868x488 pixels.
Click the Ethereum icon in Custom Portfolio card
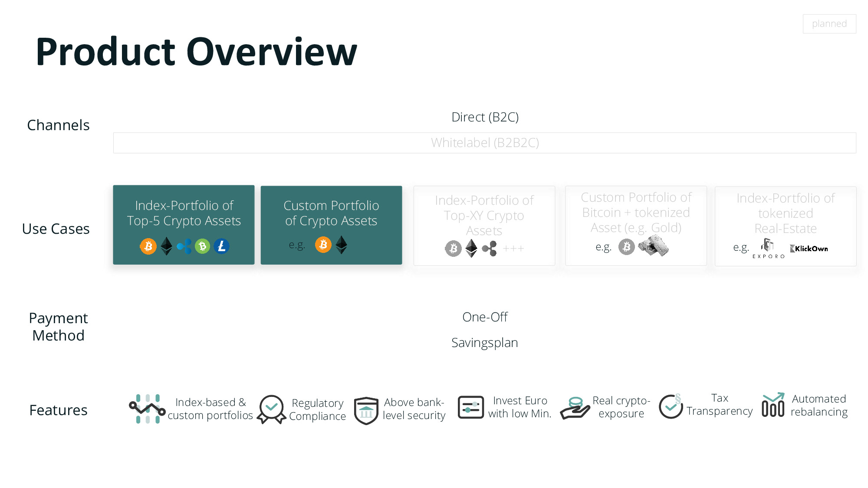pyautogui.click(x=341, y=245)
